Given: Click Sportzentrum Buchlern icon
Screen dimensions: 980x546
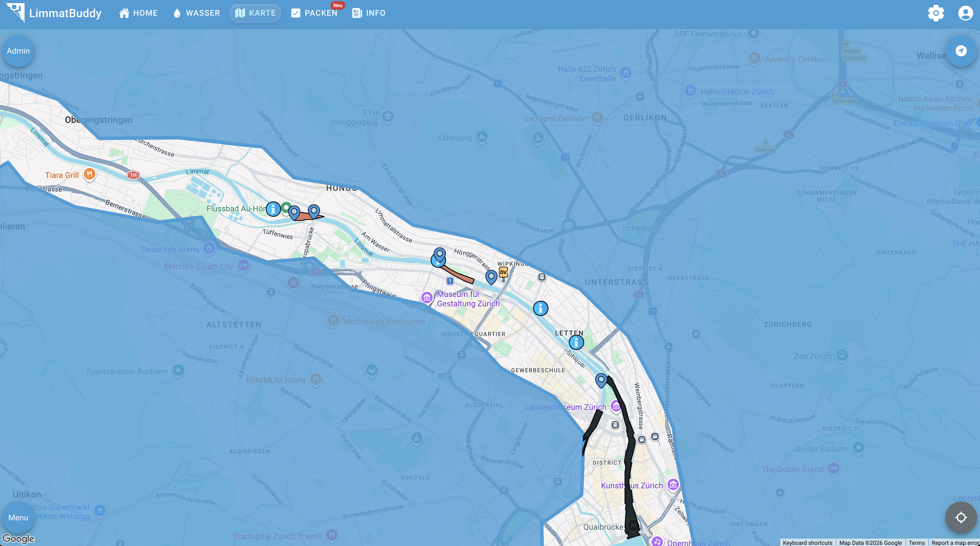Looking at the screenshot, I should click(x=178, y=370).
